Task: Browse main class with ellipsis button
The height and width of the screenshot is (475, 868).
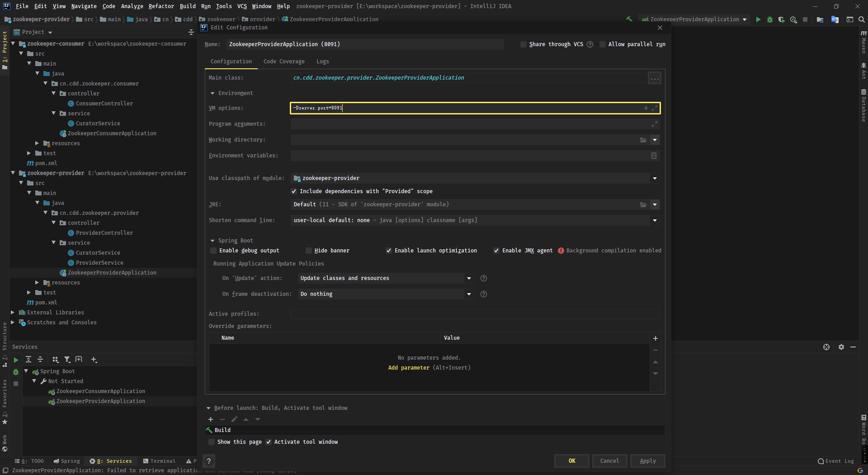Action: tap(655, 78)
